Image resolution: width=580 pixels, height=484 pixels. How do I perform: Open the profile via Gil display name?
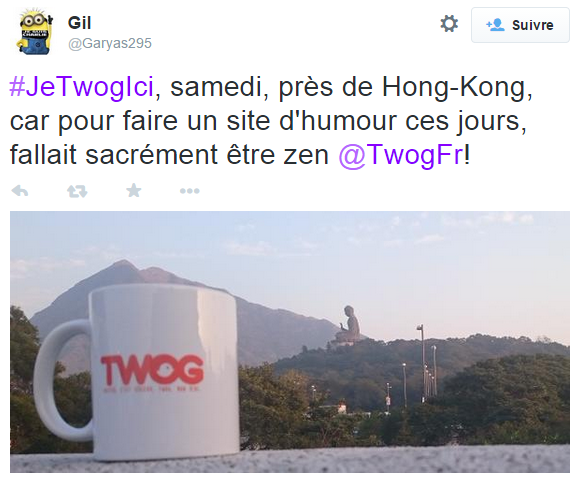79,23
